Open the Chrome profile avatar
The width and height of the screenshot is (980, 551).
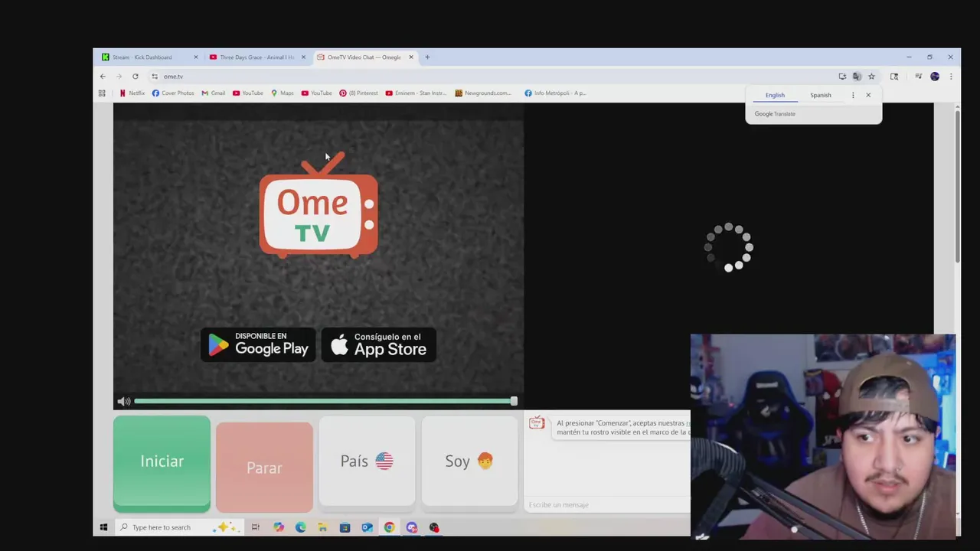pyautogui.click(x=935, y=77)
